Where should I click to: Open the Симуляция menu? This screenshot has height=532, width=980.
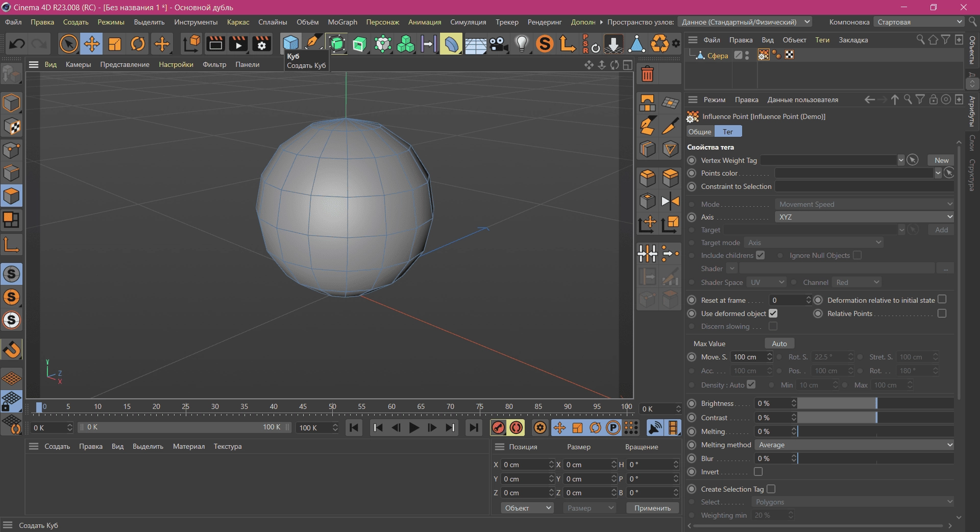coord(468,22)
